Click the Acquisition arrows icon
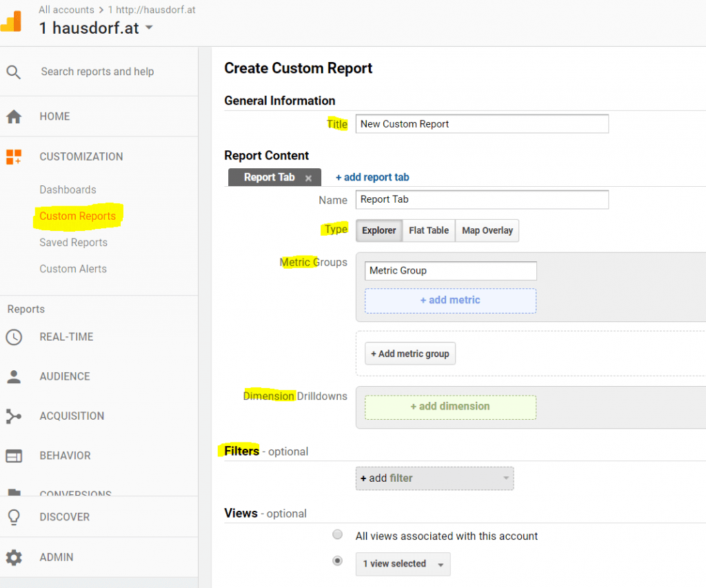This screenshot has height=588, width=706. click(15, 416)
